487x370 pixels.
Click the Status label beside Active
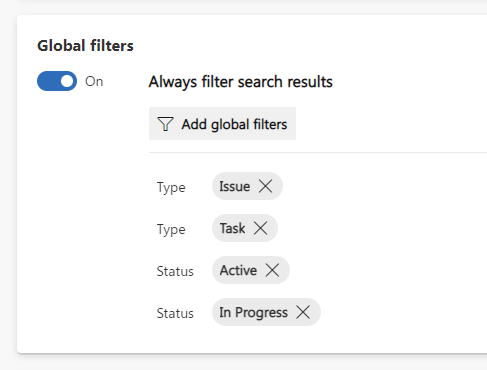coord(175,271)
